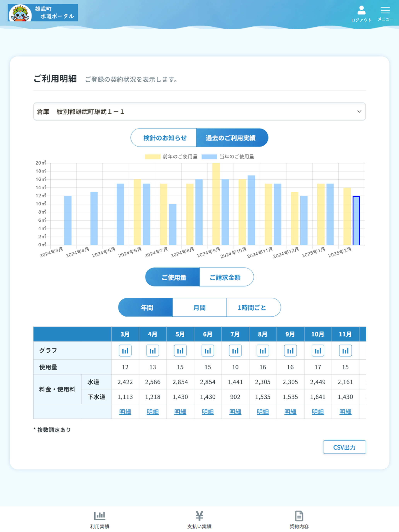Click the 10月 column header

[318, 334]
